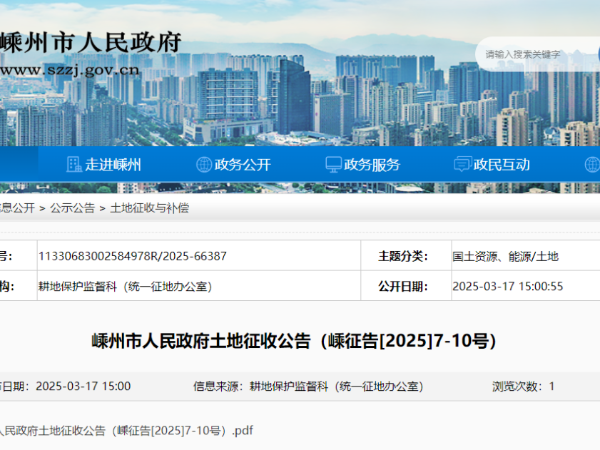
Task: Open the 土地征收与补偿 breadcrumb link
Action: tap(149, 208)
